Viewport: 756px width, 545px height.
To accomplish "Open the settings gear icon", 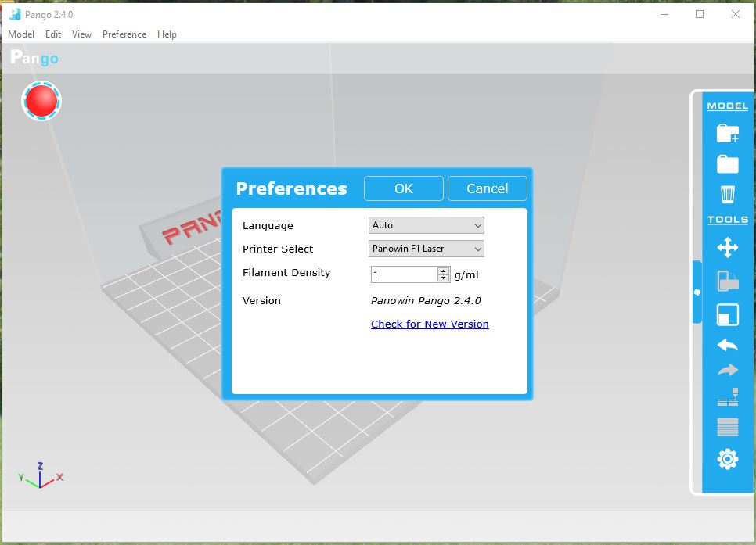I will (728, 459).
